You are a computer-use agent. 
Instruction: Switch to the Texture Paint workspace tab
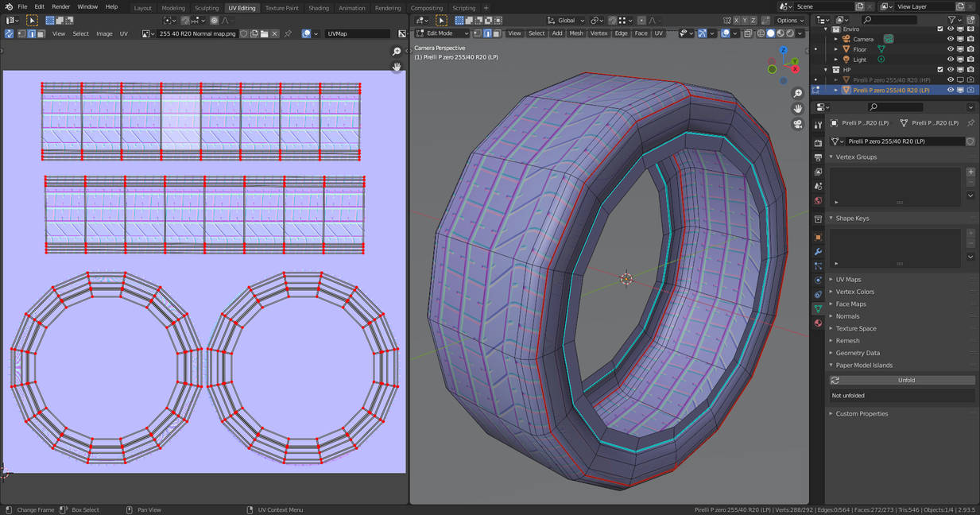281,8
